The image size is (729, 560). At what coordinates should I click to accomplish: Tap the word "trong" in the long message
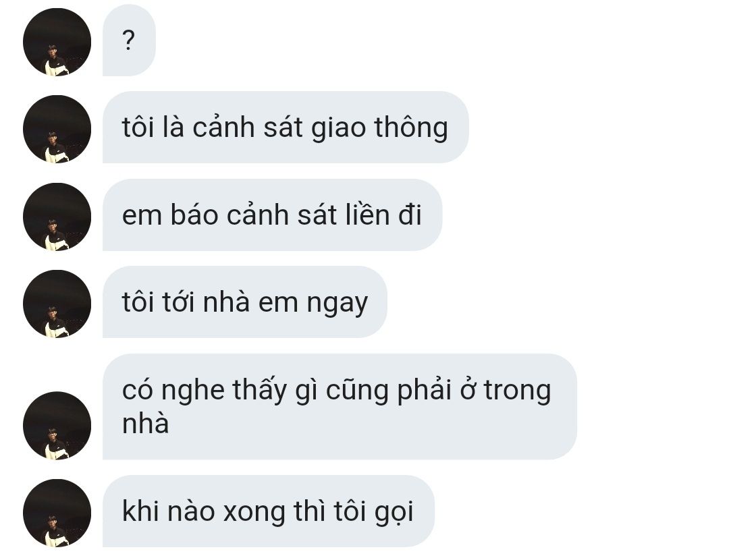point(518,391)
